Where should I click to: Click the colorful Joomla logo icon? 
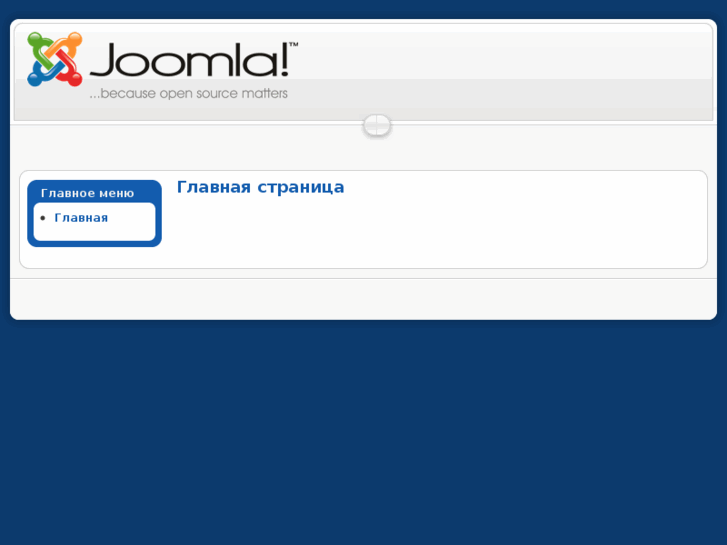tap(55, 59)
